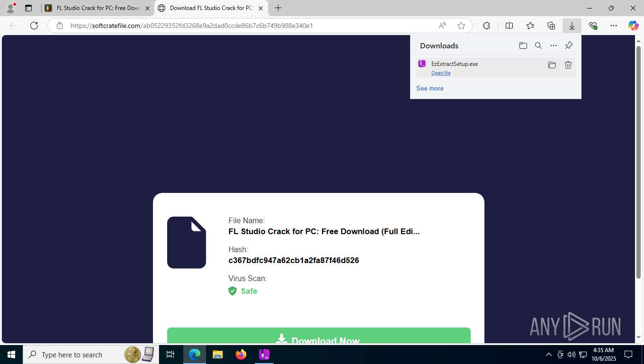Image resolution: width=644 pixels, height=364 pixels.
Task: Pin the Downloads panel
Action: 569,45
